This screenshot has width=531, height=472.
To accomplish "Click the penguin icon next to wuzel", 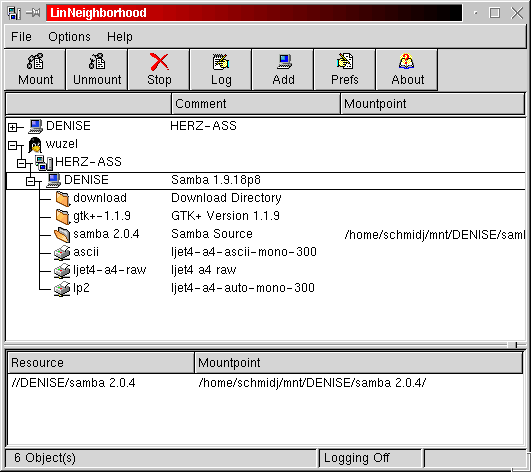I will pos(35,145).
